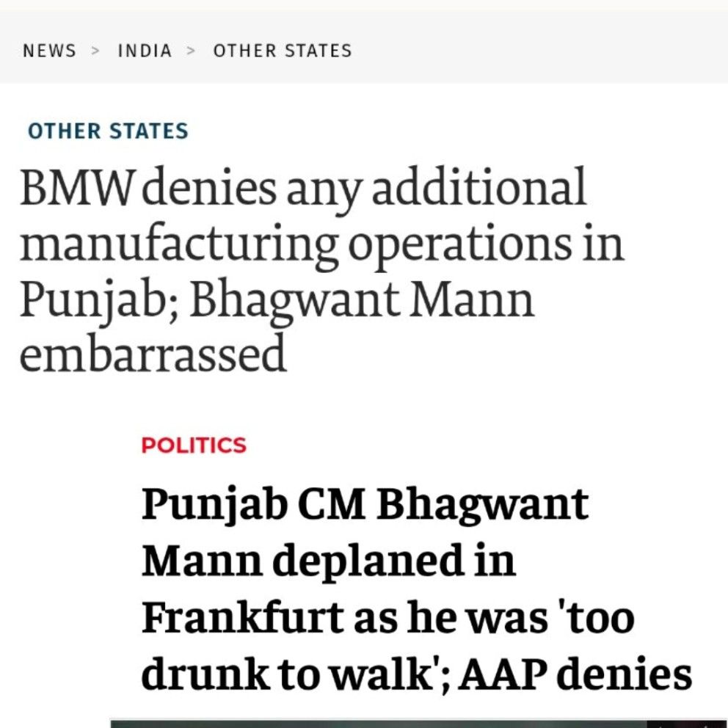Click the NEWS breadcrumb link
Screen dimensions: 728x728
(49, 51)
